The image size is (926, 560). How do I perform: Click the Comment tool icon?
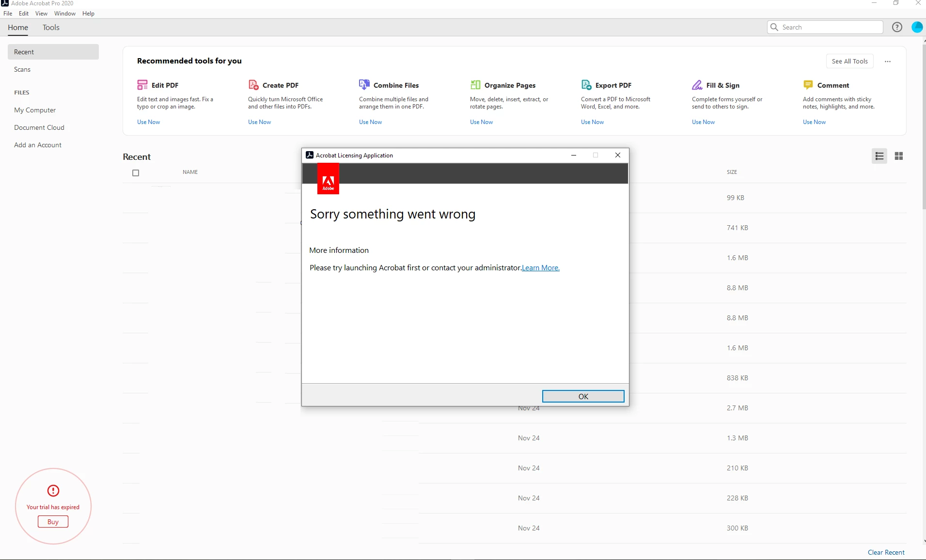[808, 85]
